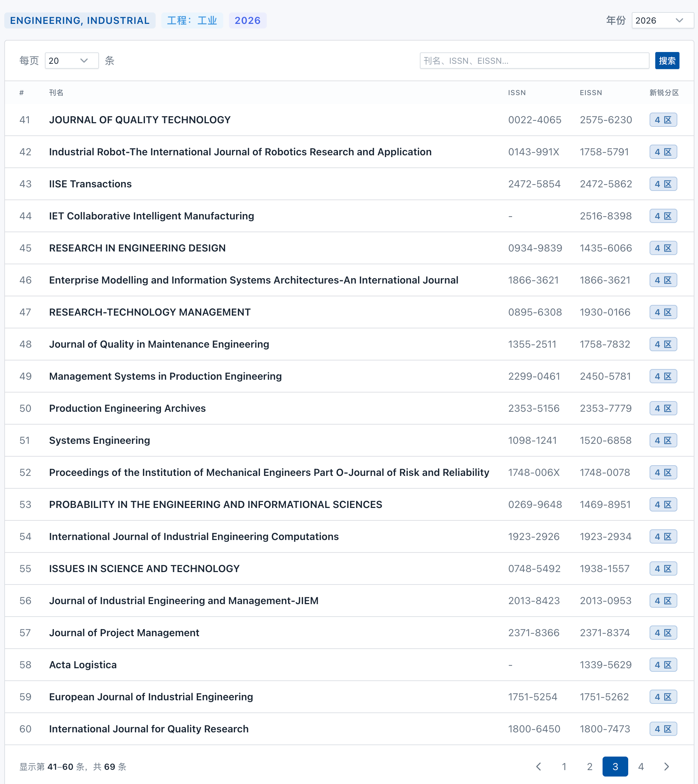698x784 pixels.
Task: Click ISSN 1355-2511
Action: [x=532, y=344]
